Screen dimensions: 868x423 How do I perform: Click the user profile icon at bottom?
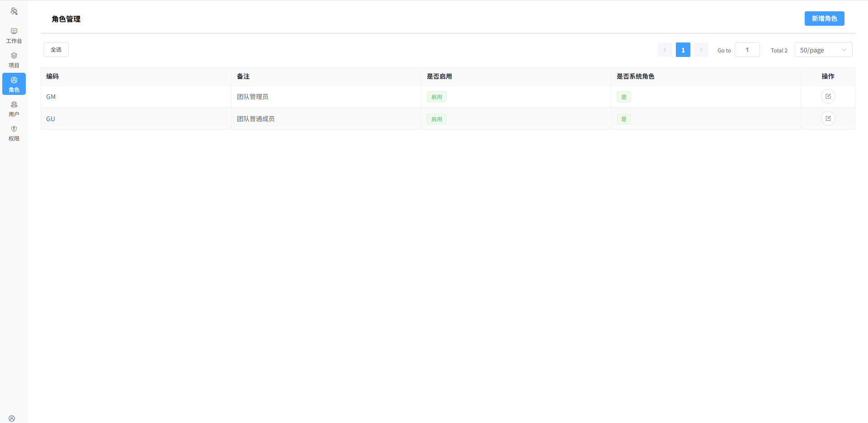[x=12, y=418]
